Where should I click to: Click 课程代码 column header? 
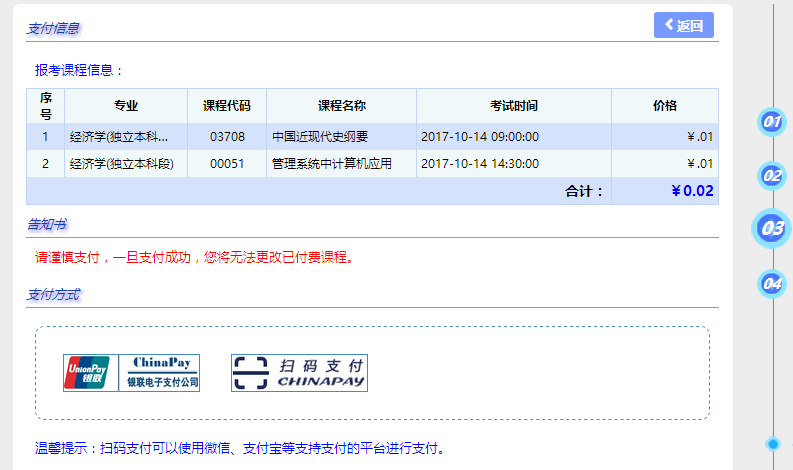tap(227, 106)
